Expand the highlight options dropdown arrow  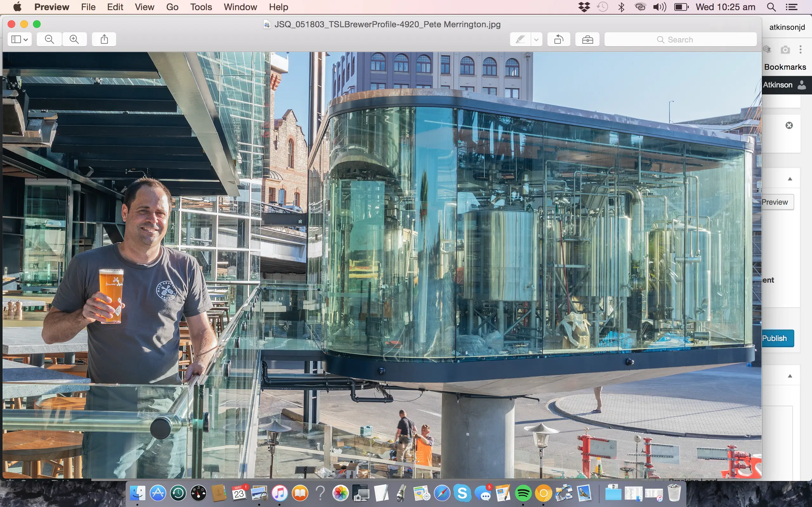click(x=537, y=40)
